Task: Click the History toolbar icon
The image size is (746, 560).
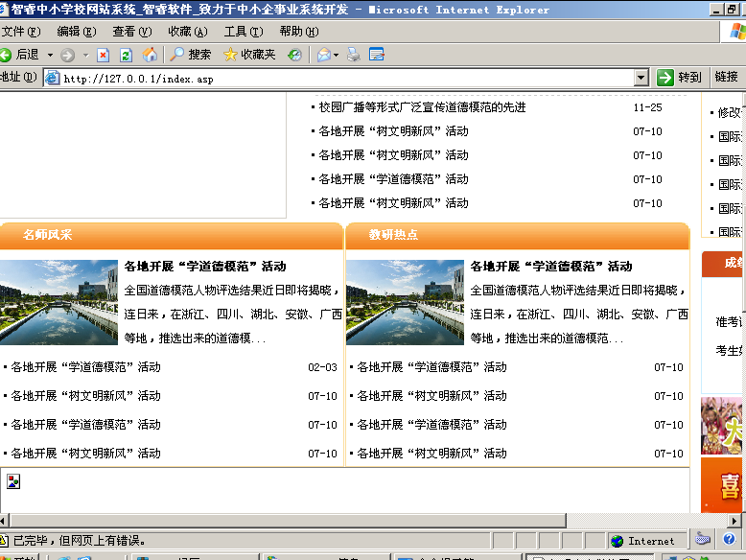Action: point(294,56)
